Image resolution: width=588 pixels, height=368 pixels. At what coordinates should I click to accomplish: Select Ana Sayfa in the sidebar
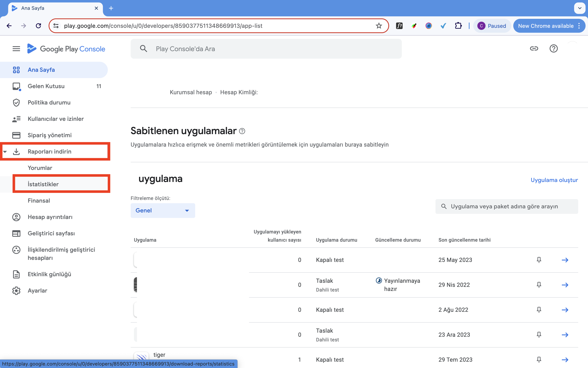pyautogui.click(x=54, y=70)
